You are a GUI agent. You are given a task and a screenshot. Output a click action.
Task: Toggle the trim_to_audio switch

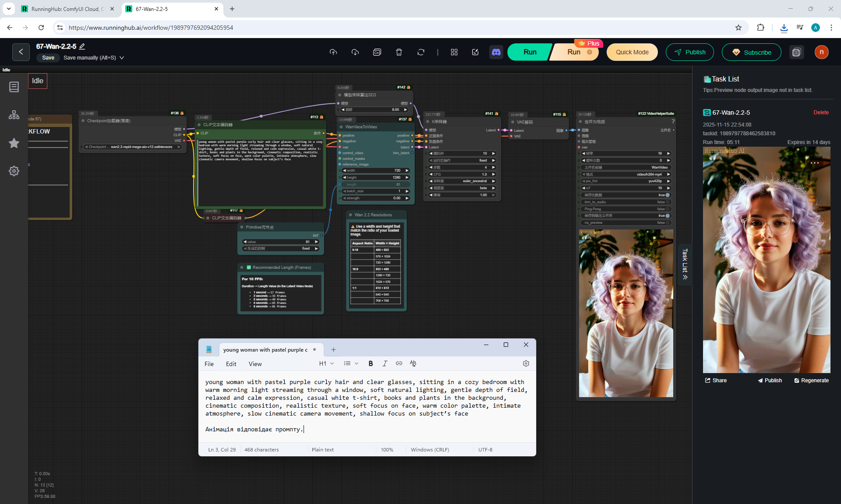click(x=667, y=202)
